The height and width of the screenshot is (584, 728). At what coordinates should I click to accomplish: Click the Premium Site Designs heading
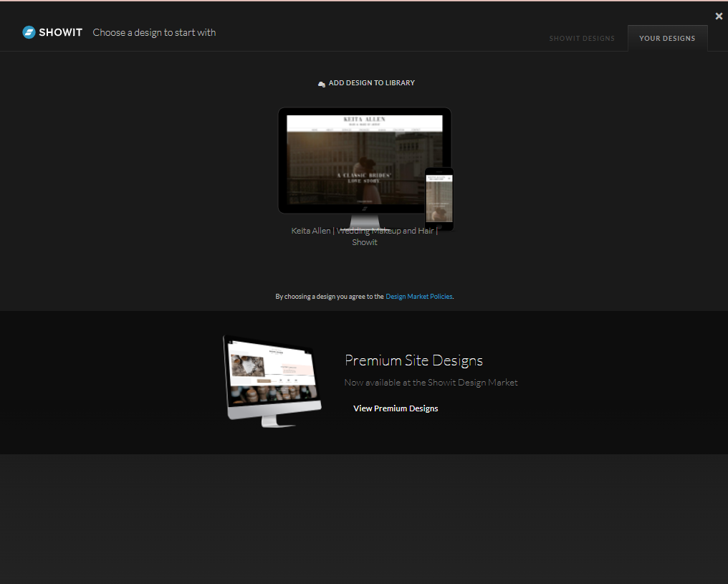click(413, 360)
